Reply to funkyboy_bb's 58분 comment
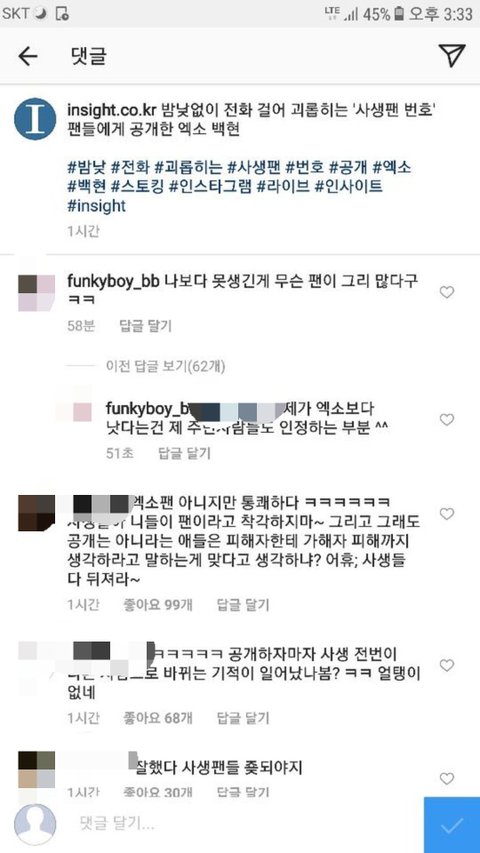Screen dimensions: 480x853 coord(145,326)
